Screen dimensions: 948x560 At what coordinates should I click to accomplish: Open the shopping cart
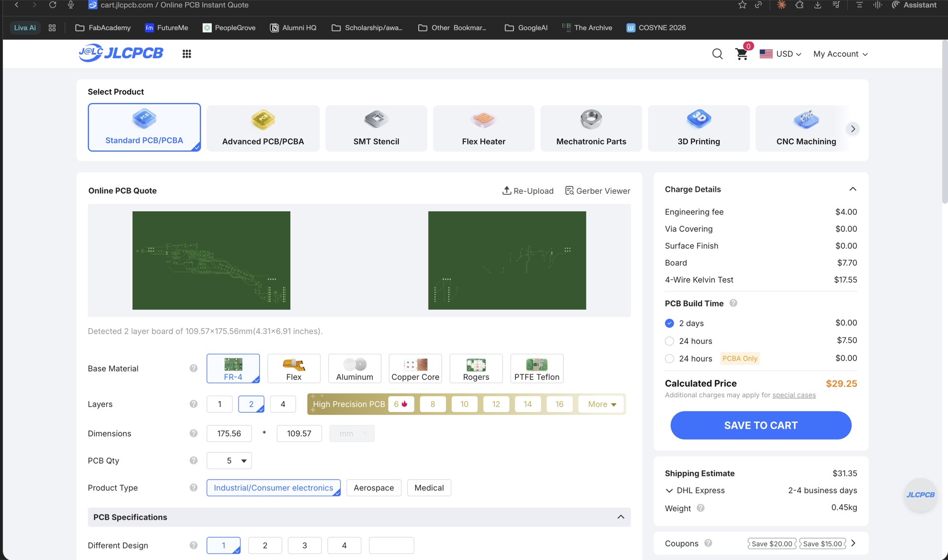742,54
